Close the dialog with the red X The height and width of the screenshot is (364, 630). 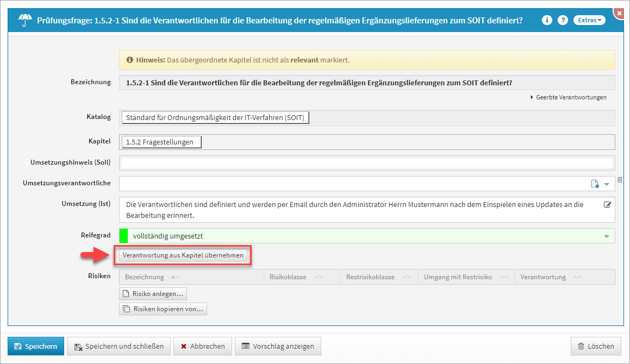[x=619, y=12]
